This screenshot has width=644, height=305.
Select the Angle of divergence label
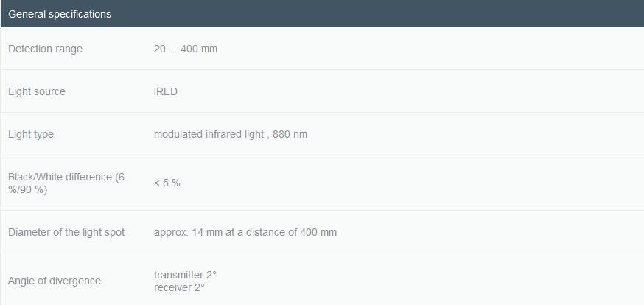click(x=55, y=281)
